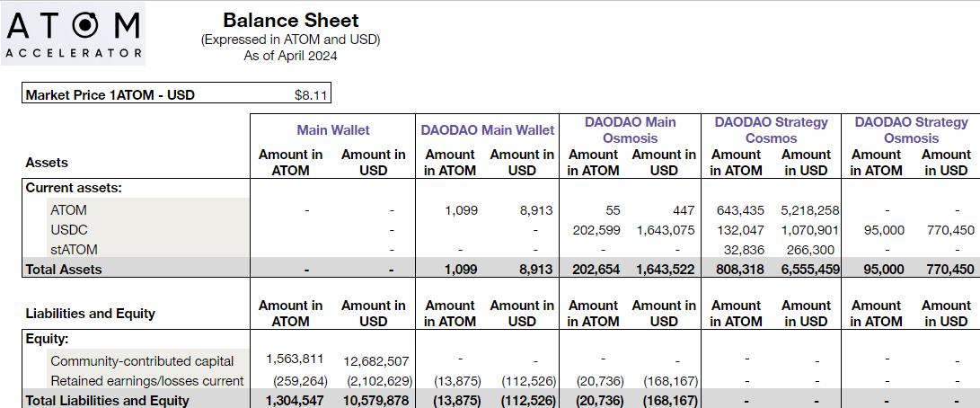Click the DAODAO Main Wallet column header
This screenshot has width=980, height=408.
pyautogui.click(x=488, y=130)
